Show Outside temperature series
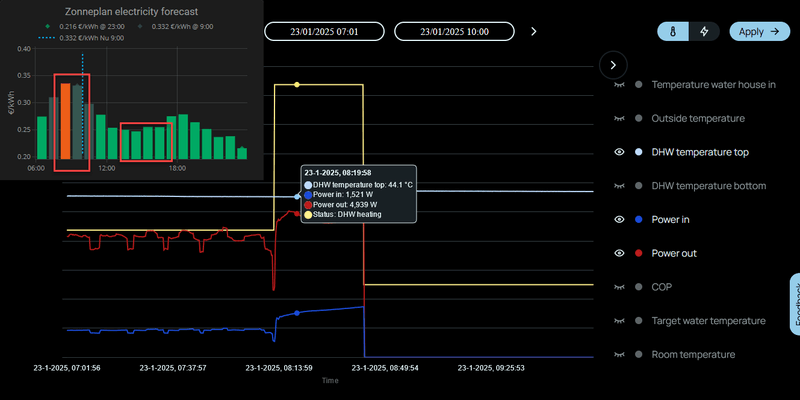800x400 pixels. 619,118
